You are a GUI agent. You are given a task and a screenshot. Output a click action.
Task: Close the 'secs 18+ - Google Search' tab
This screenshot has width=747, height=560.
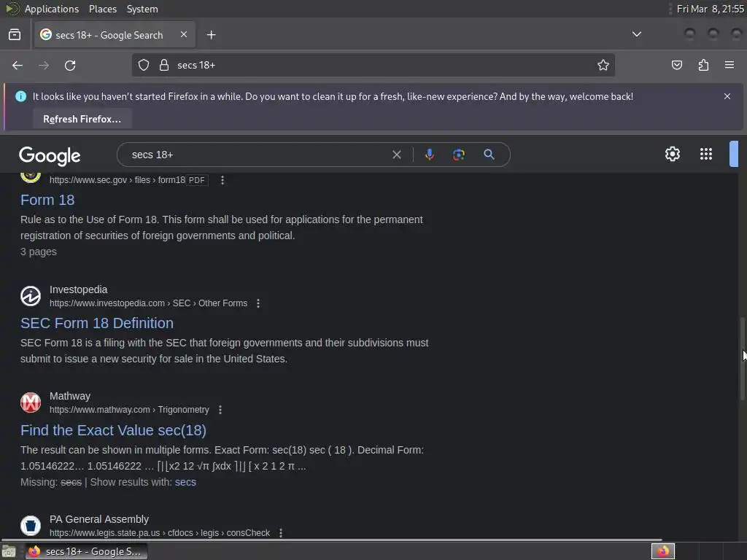coord(183,34)
